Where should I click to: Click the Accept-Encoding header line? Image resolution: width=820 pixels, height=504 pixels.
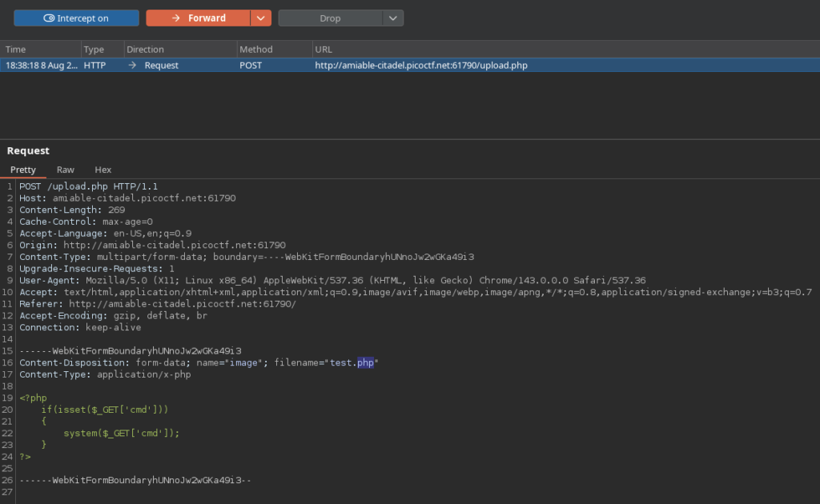tap(114, 315)
